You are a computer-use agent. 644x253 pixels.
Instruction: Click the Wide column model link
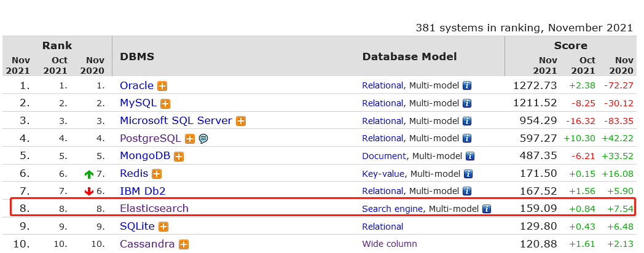coord(390,244)
